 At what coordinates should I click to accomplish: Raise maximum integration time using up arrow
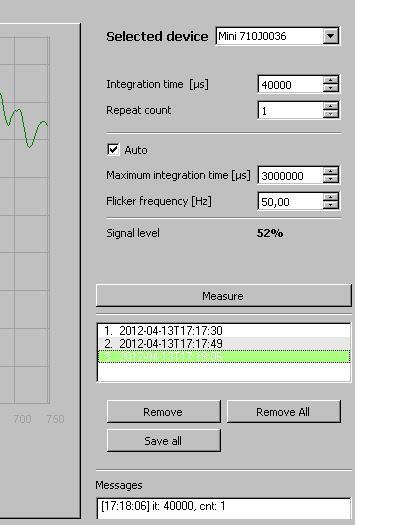click(331, 171)
